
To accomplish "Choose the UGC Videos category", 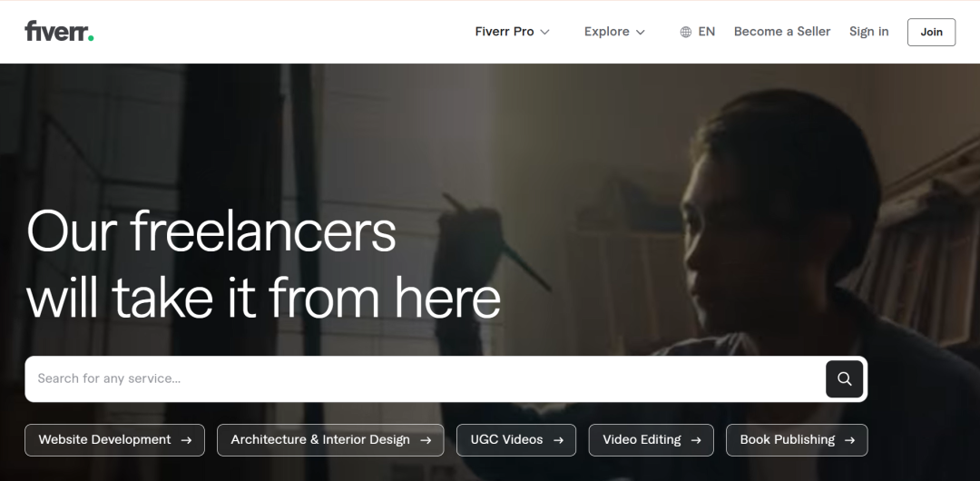I will tap(516, 440).
